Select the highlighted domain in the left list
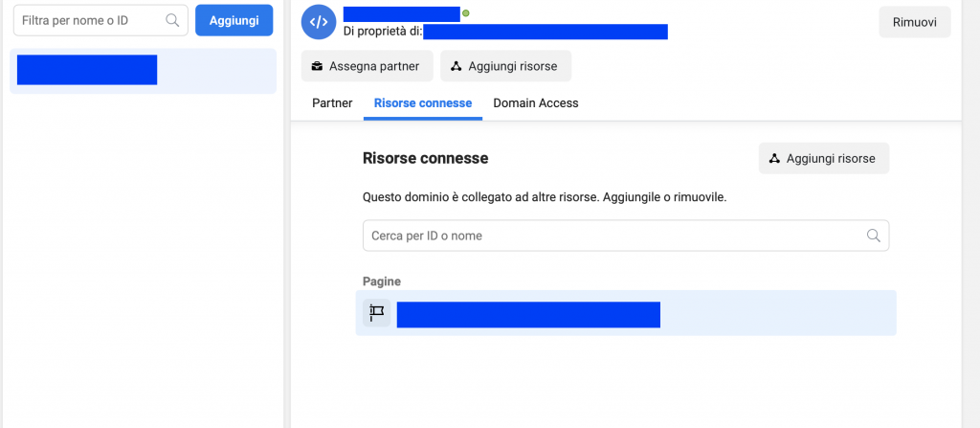This screenshot has height=428, width=980. pyautogui.click(x=87, y=70)
